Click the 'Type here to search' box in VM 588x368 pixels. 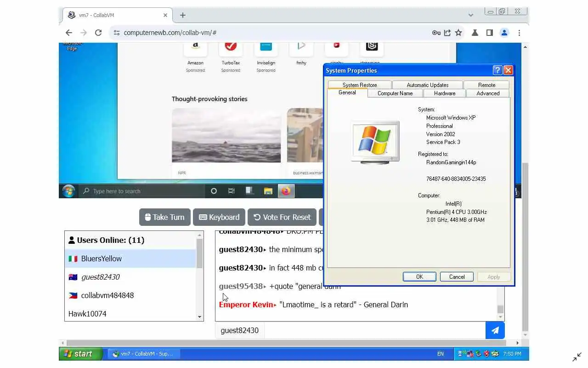[141, 191]
